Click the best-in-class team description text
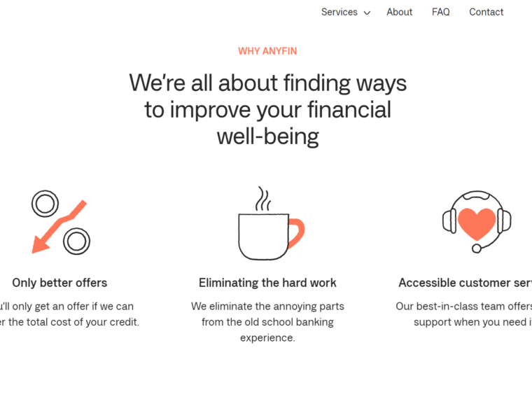This screenshot has width=532, height=399. tap(464, 314)
